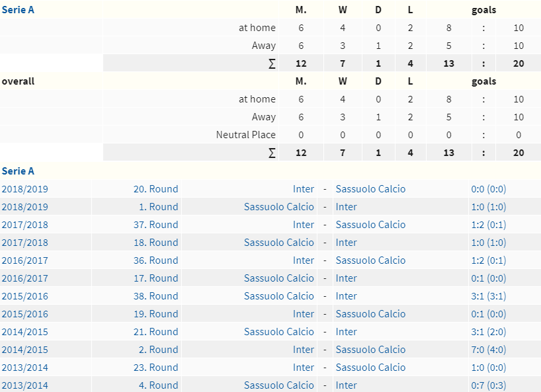The image size is (541, 392).
Task: Open the 1. Round link for 2018/2019
Action: click(158, 207)
